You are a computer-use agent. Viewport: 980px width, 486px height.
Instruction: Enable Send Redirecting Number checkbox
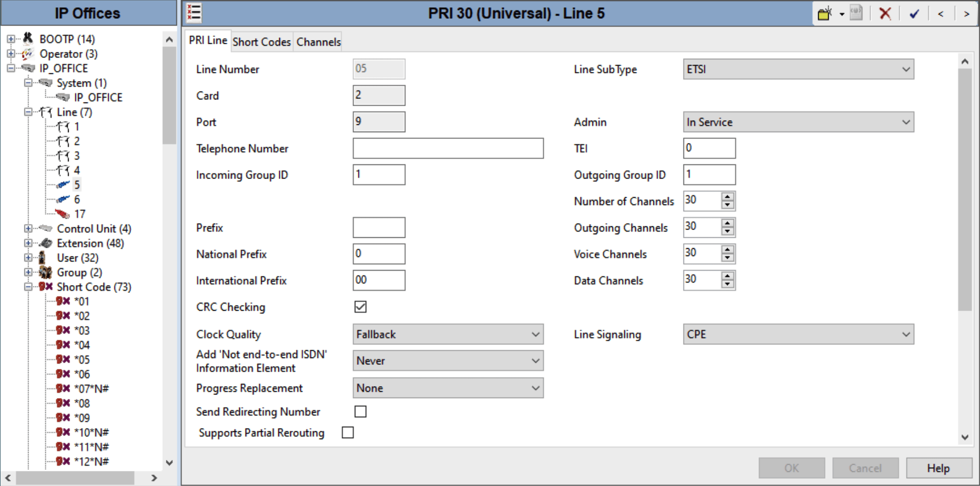coord(360,412)
